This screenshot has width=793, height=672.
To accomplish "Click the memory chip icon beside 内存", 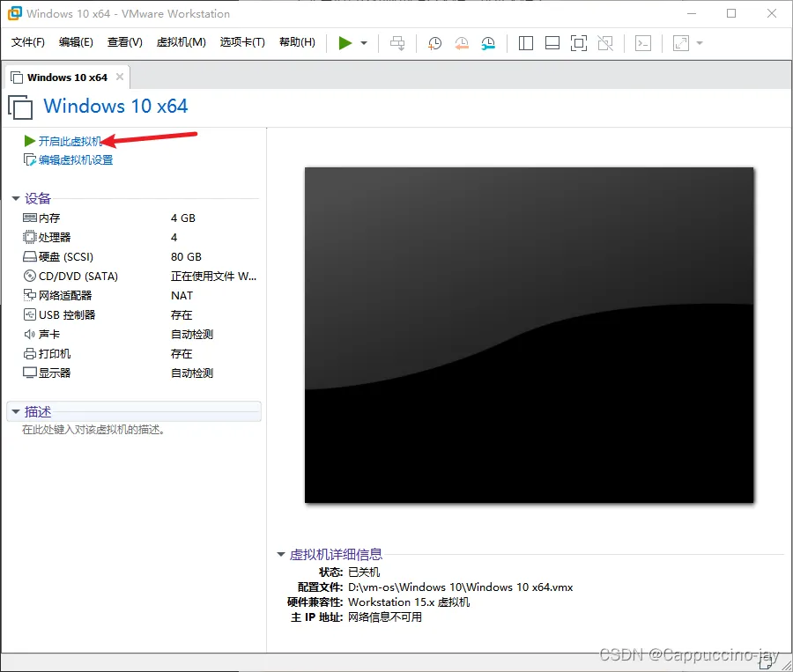I will coord(30,218).
